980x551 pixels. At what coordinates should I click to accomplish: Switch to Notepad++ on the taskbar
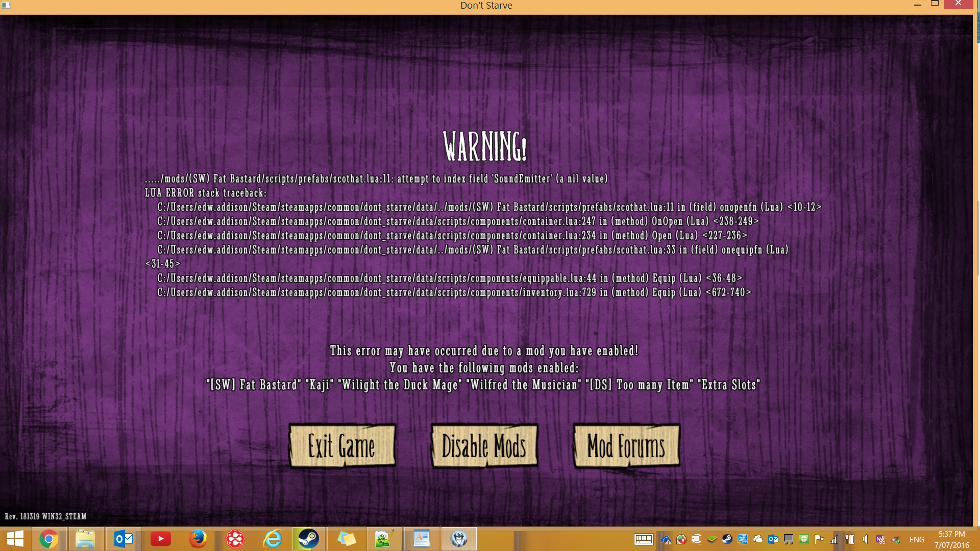tap(384, 539)
